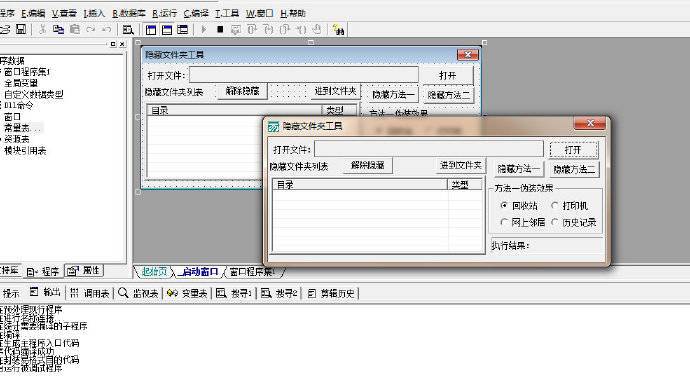
Task: Select 资源表 in the program tree
Action: coord(17,139)
